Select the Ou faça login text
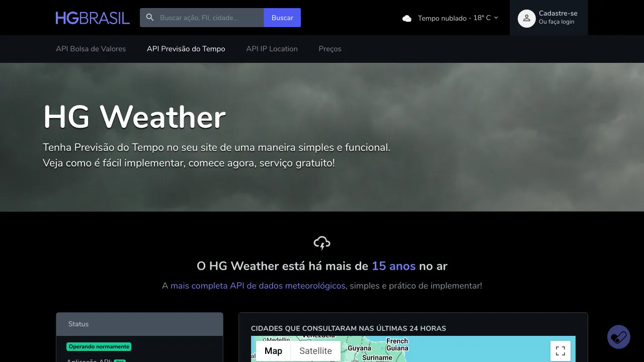 556,22
